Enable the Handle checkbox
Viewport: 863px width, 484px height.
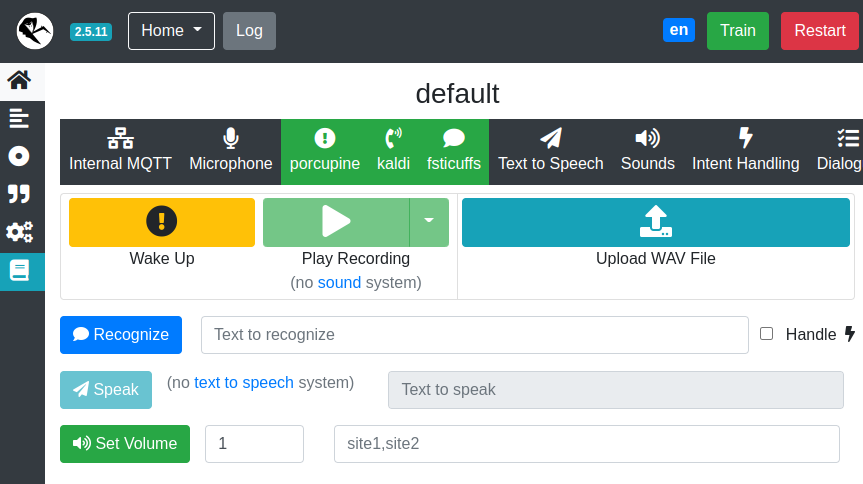pyautogui.click(x=767, y=334)
